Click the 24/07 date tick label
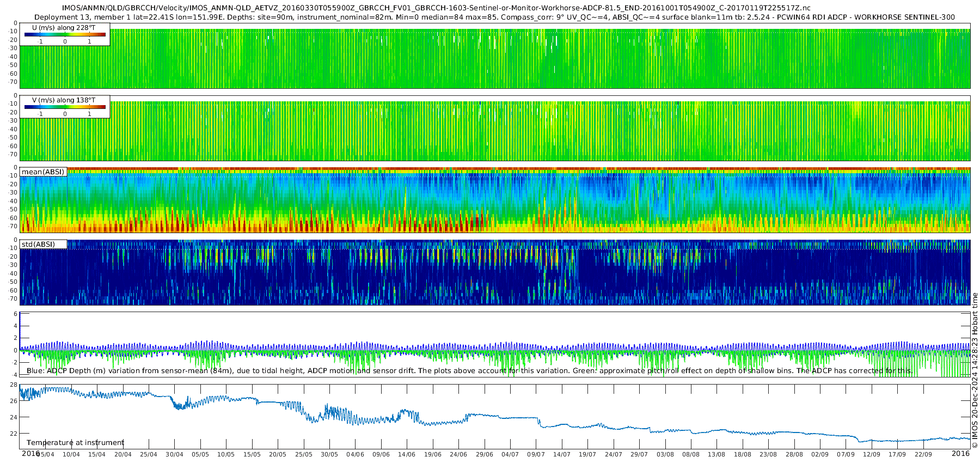980x463 pixels. [x=614, y=455]
